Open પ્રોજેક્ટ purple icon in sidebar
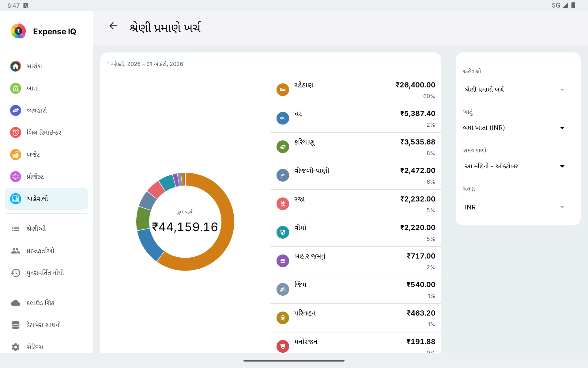Screen dimensions: 588x368 (16, 177)
